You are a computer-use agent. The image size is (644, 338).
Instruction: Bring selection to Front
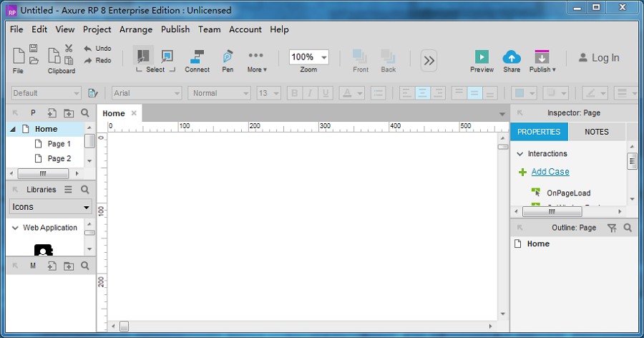click(x=360, y=61)
